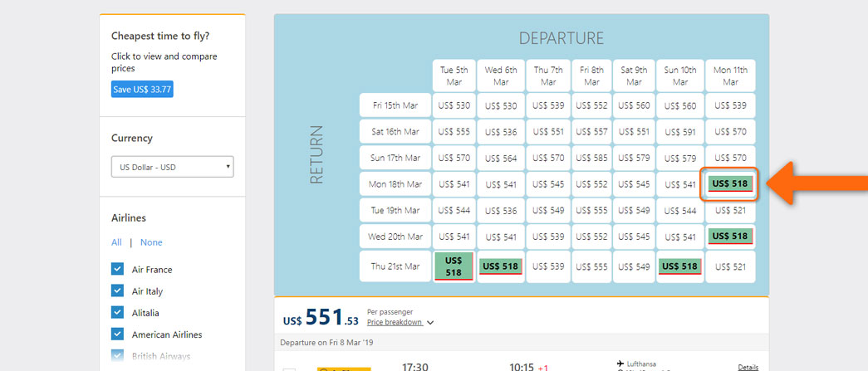Select Sun 10th Mar US$ 518 Thursday return fare
Image resolution: width=868 pixels, height=371 pixels.
click(679, 266)
